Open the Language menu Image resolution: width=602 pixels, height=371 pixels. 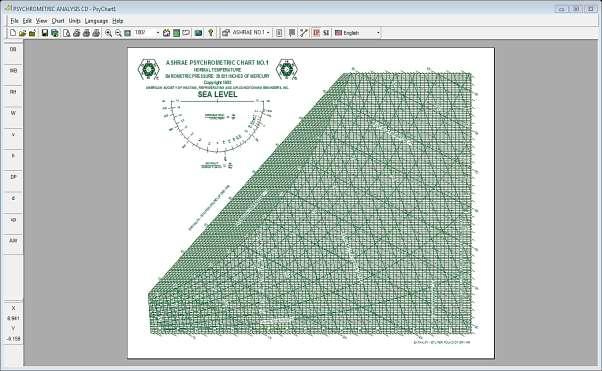pos(96,21)
